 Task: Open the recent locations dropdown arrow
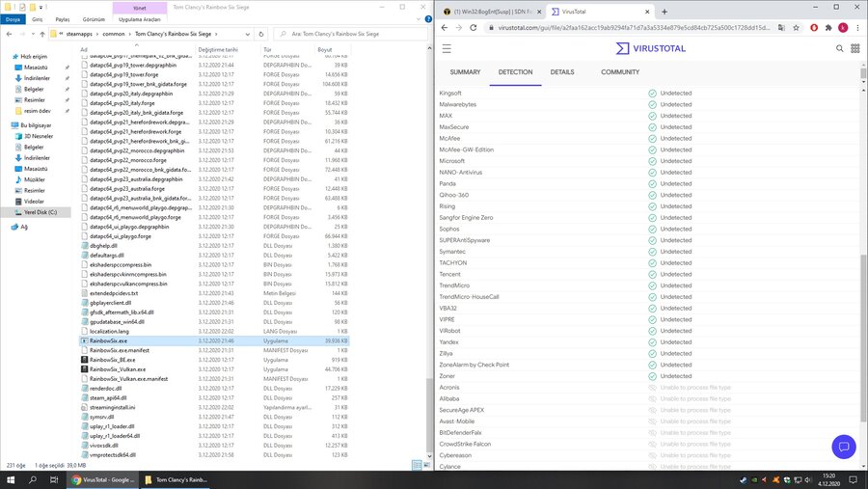pos(34,33)
